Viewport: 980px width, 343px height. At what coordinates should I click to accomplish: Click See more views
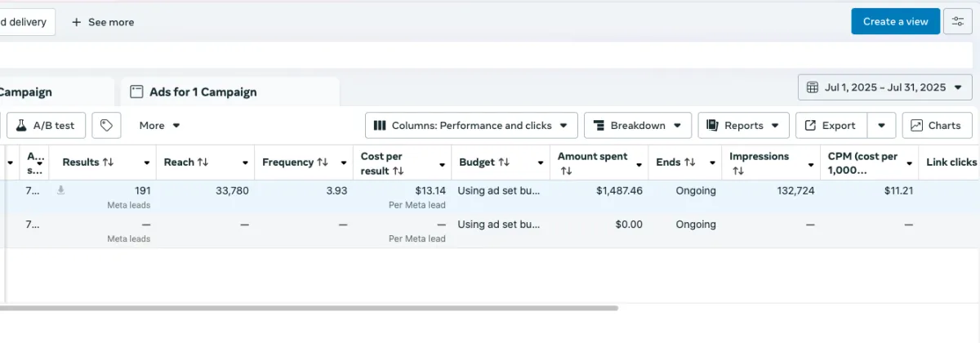coord(102,22)
